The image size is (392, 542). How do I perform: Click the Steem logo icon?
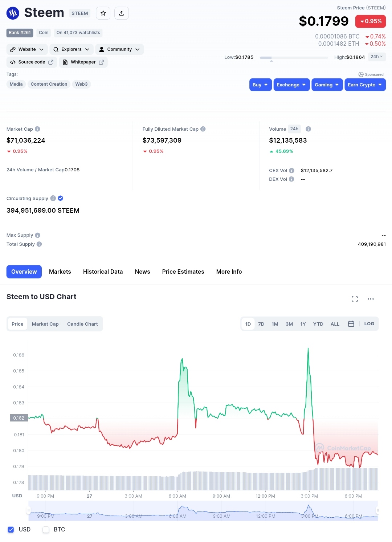[x=13, y=13]
